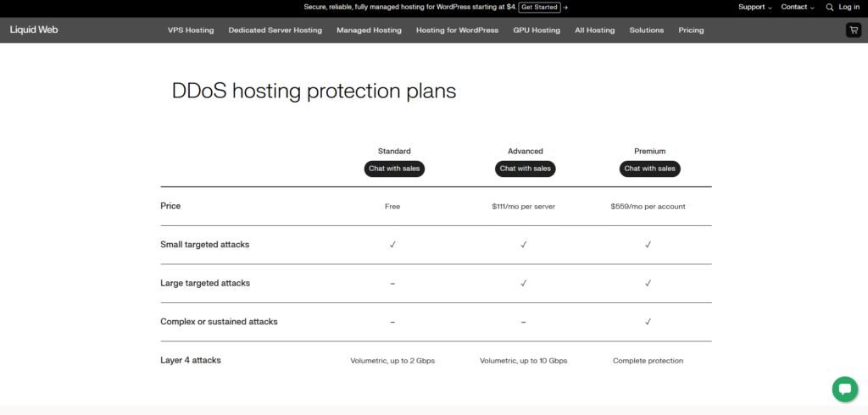Open All Hosting menu
868x415 pixels.
[x=594, y=30]
